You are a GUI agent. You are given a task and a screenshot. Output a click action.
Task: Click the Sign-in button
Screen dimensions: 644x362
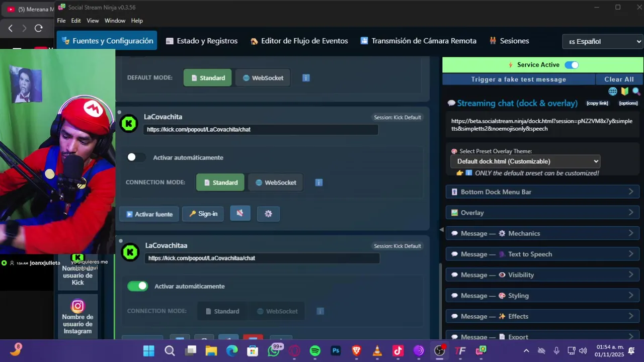[203, 214]
